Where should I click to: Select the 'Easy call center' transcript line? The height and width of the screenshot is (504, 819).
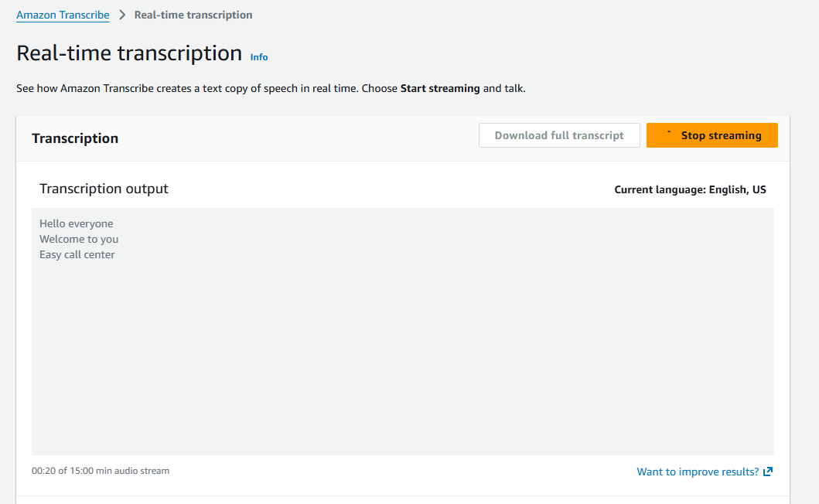(77, 255)
